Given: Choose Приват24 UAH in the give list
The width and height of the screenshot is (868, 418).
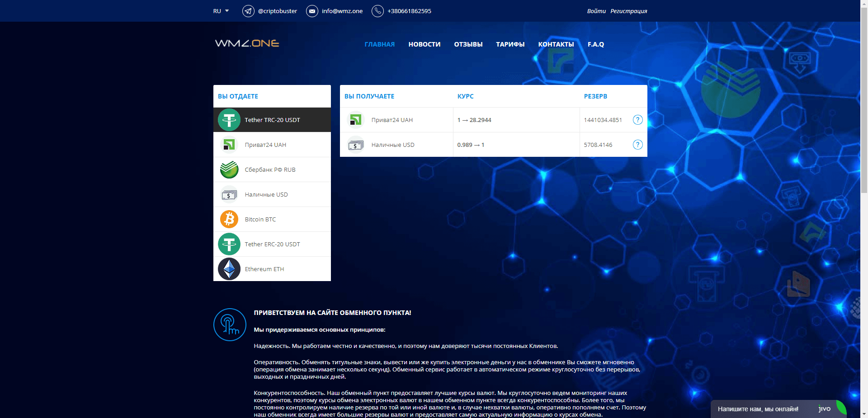Looking at the screenshot, I should [265, 145].
